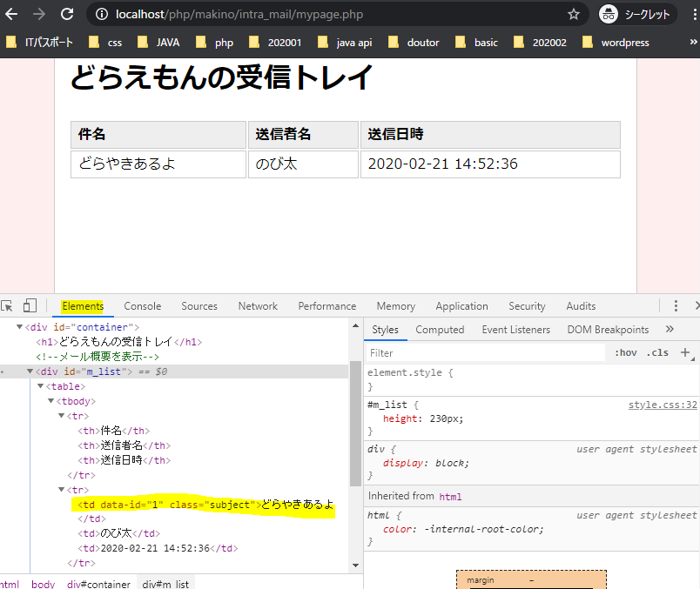
Task: Open the doutor bookmark folder
Action: pos(414,43)
